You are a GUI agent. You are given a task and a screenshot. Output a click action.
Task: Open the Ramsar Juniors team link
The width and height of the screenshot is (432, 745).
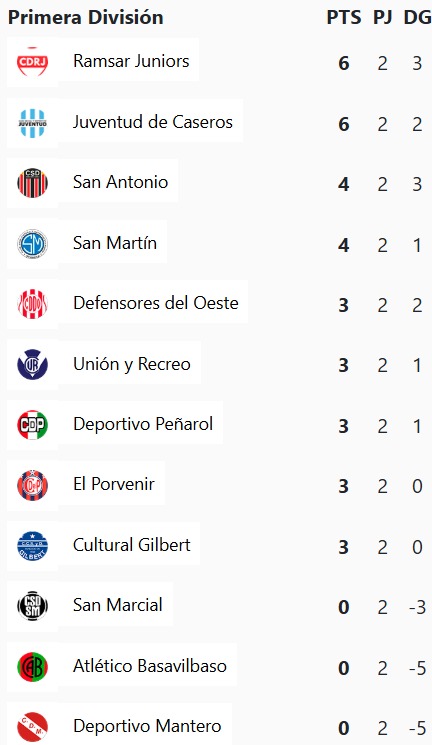tap(131, 61)
